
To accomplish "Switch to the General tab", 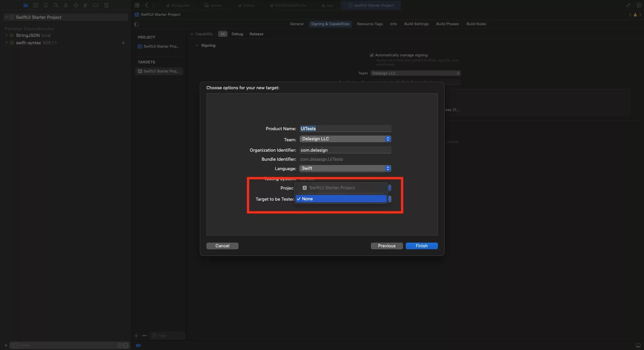I will [x=297, y=24].
